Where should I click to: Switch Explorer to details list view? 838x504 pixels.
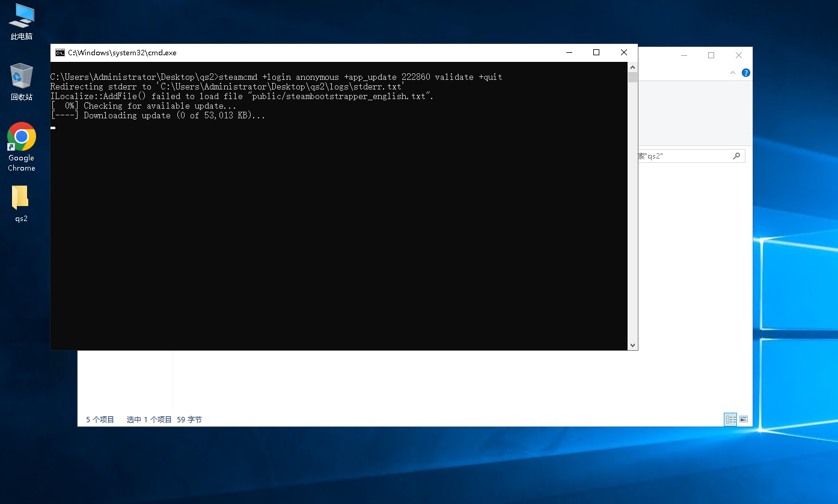(730, 419)
